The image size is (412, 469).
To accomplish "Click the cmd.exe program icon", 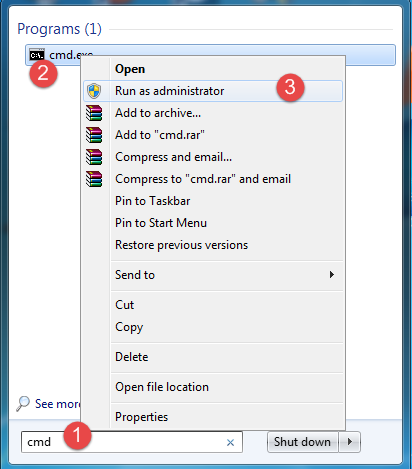I will (x=37, y=55).
